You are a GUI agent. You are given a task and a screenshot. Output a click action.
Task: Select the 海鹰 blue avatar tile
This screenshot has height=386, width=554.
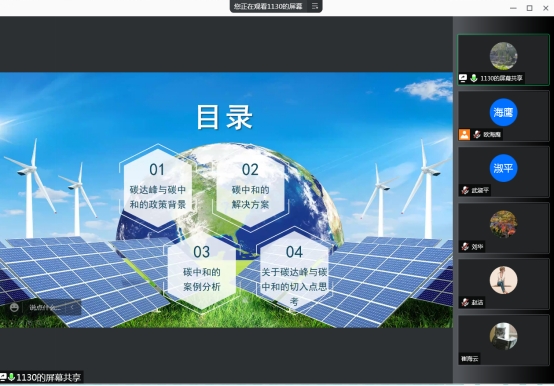coord(503,116)
